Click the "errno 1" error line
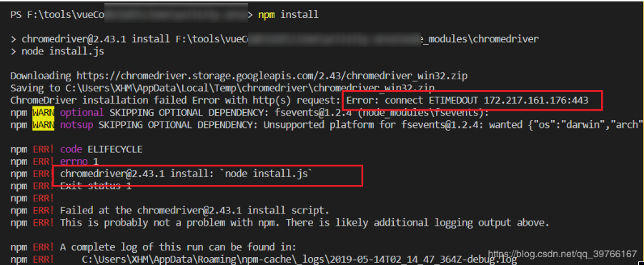Screen dimensions: 644x265 click(54, 161)
